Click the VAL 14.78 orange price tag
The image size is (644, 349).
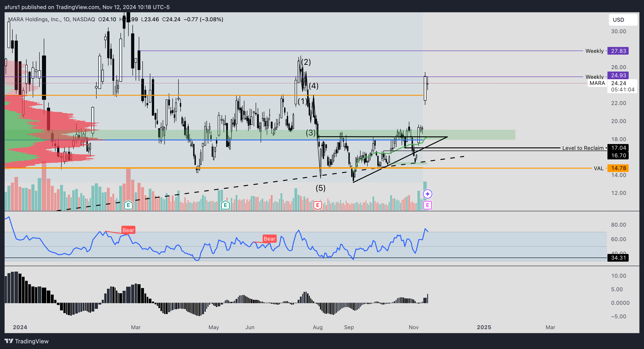[x=618, y=168]
